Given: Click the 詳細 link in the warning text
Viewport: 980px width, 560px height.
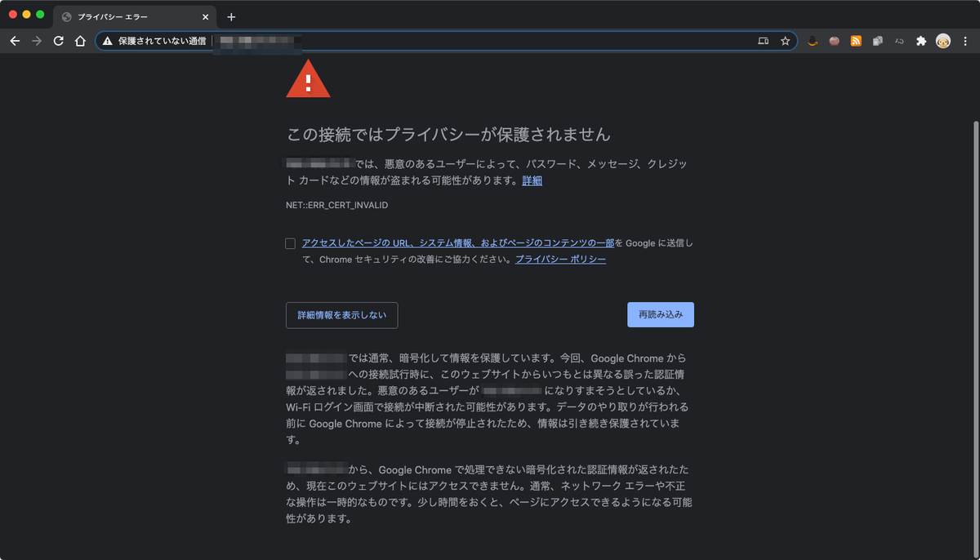Looking at the screenshot, I should point(532,180).
